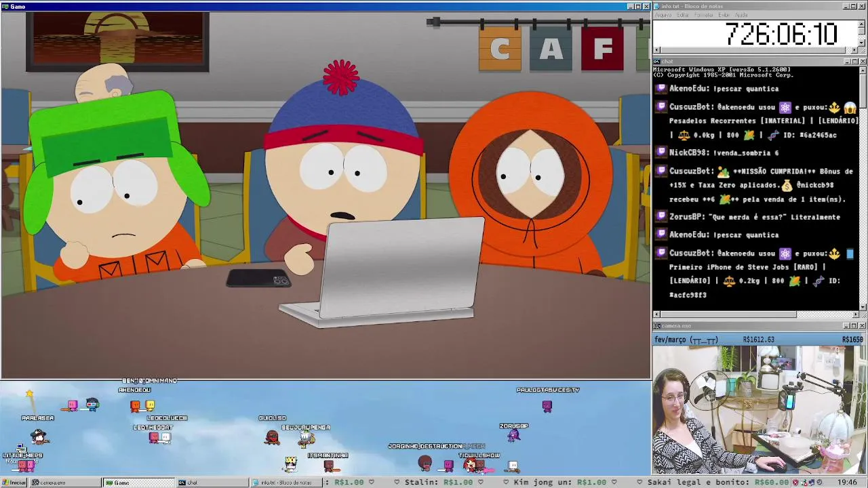Screen dimensions: 868x488
Task: Click the timer text 726:06:10
Action: 781,34
